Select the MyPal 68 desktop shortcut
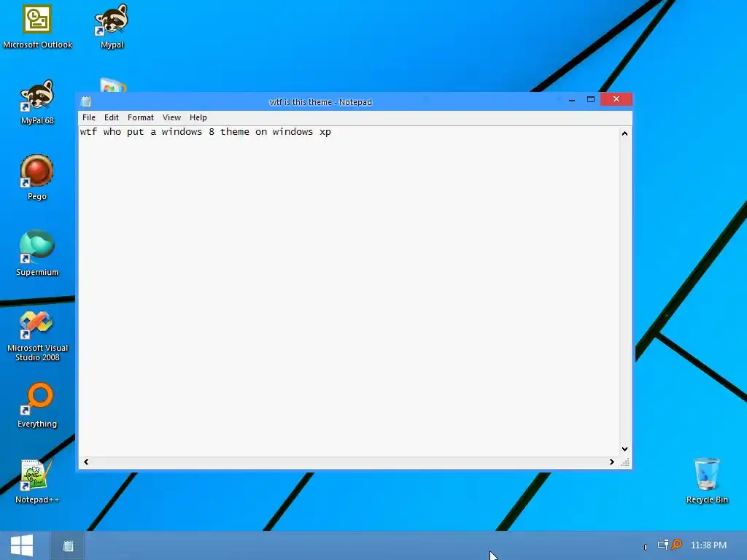The height and width of the screenshot is (560, 747). (37, 102)
